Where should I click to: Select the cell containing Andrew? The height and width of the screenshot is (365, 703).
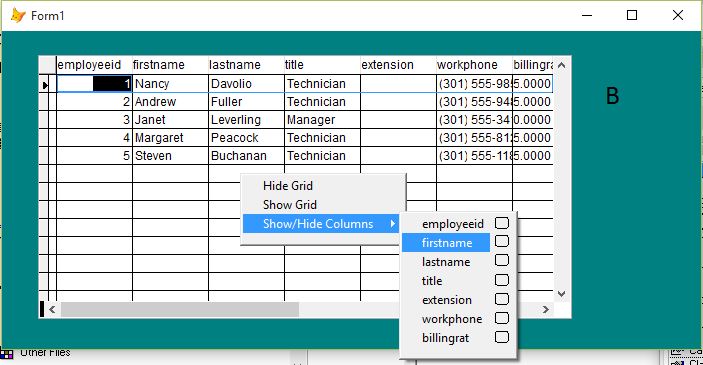click(x=170, y=102)
